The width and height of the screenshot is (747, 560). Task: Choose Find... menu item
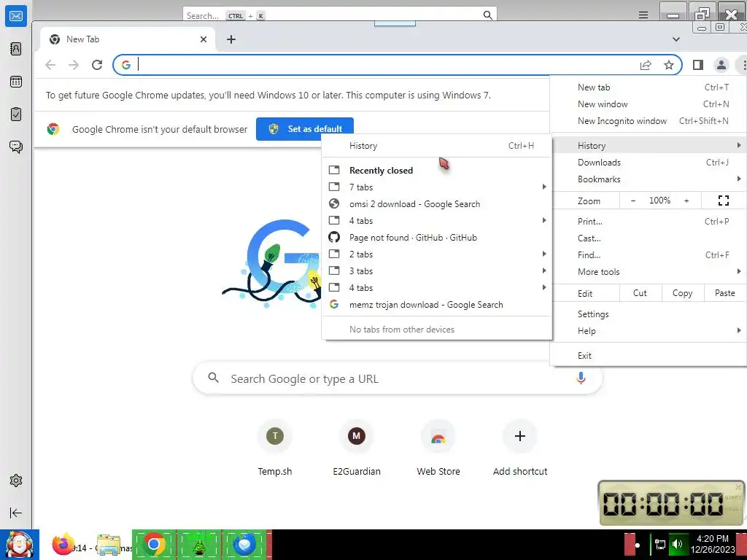(x=649, y=254)
